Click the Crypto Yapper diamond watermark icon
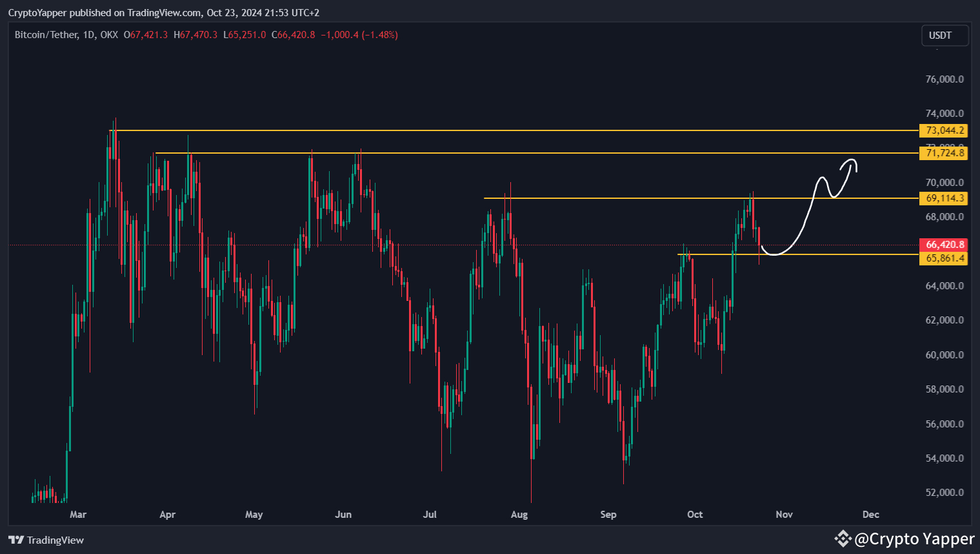This screenshot has width=980, height=554. click(842, 538)
